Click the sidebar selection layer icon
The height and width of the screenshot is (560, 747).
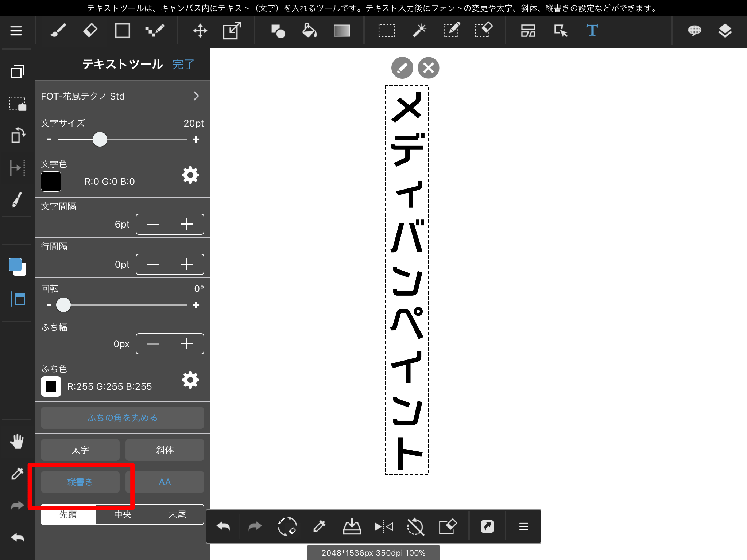tap(18, 104)
